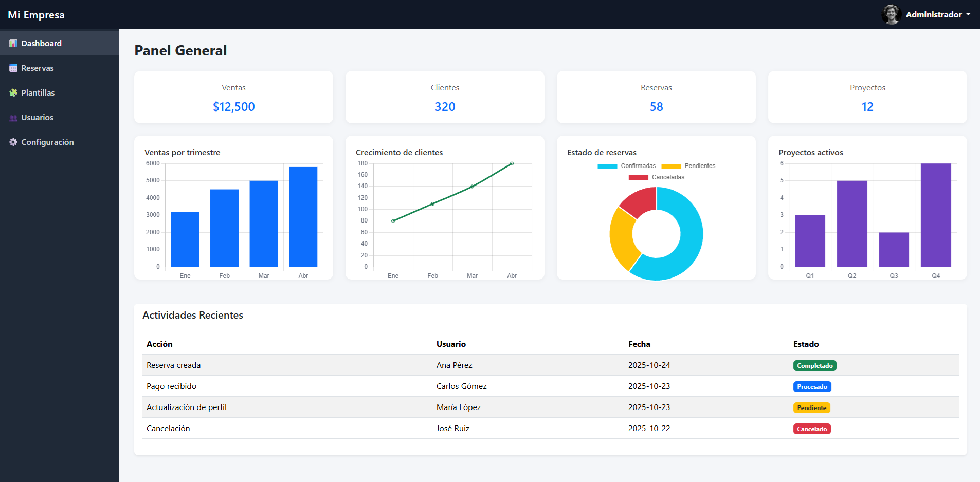Screen dimensions: 980x482
Task: Open the Reservas menu item
Action: [x=38, y=68]
